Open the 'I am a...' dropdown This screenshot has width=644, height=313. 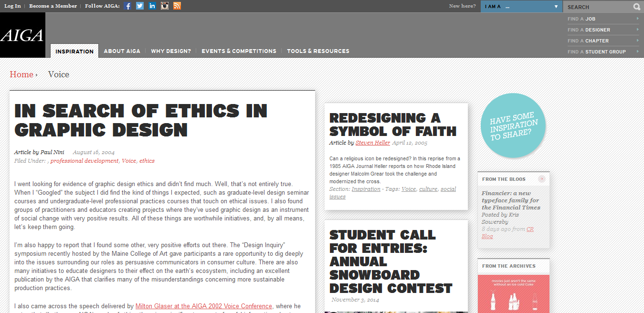click(521, 7)
